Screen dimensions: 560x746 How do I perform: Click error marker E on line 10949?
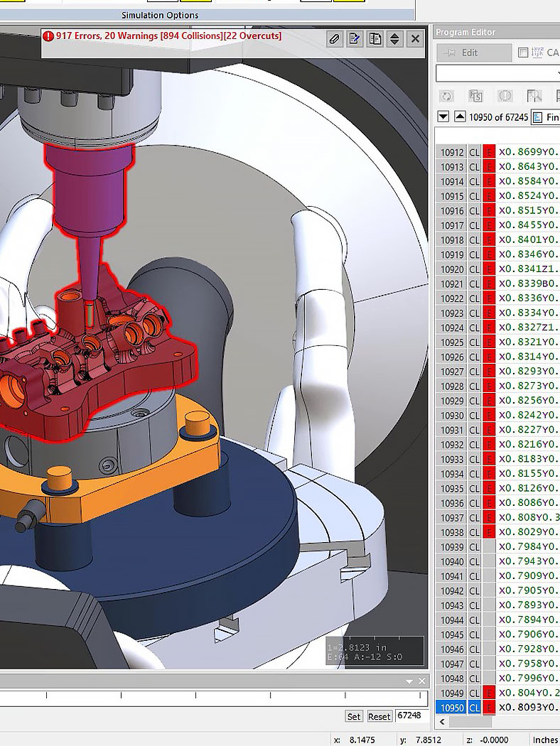pos(489,693)
